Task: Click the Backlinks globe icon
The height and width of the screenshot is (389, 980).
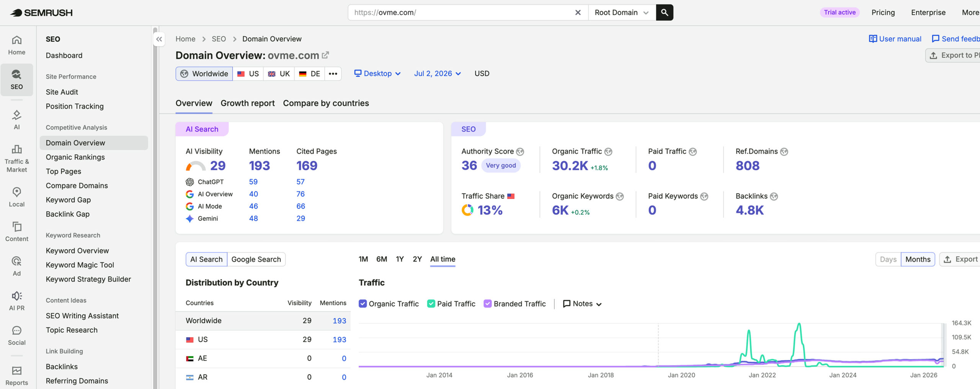Action: pyautogui.click(x=774, y=197)
